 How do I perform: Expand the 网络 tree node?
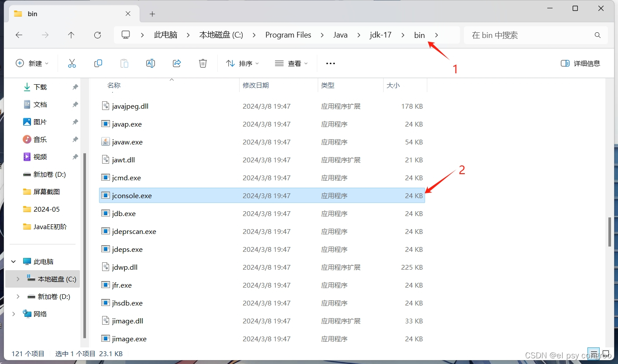click(14, 314)
